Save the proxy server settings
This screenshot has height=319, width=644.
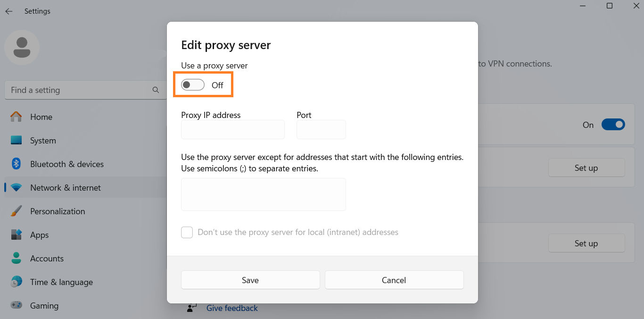(x=250, y=280)
